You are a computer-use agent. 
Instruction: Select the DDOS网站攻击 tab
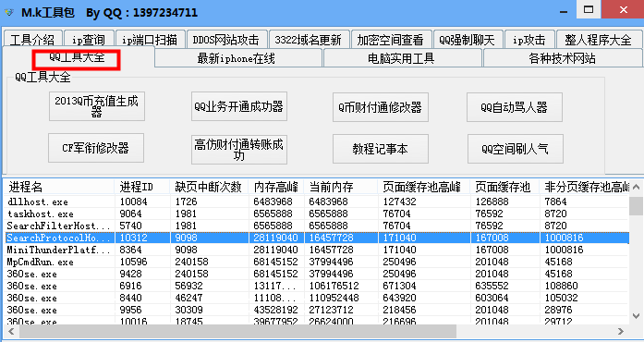click(226, 40)
